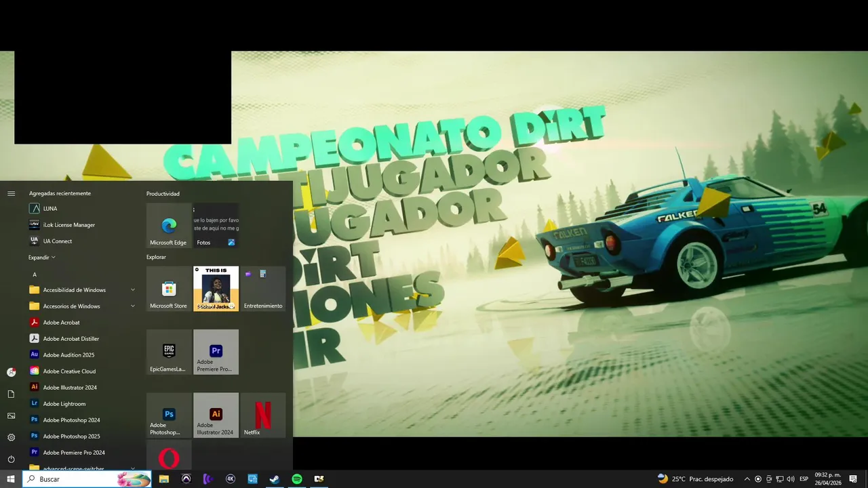Screen dimensions: 868x488
Task: Open the Opera browser tile
Action: pos(169,455)
